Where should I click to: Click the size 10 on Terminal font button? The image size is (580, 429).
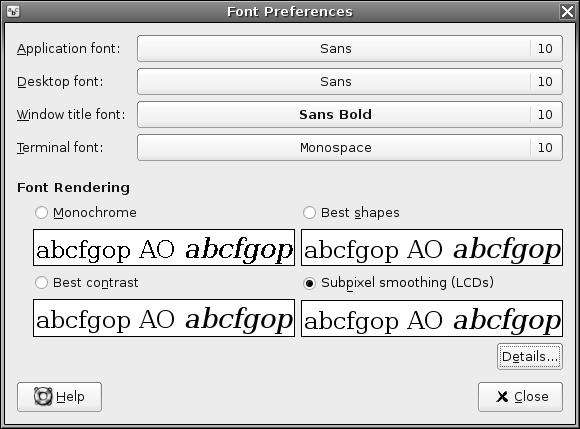[x=545, y=148]
